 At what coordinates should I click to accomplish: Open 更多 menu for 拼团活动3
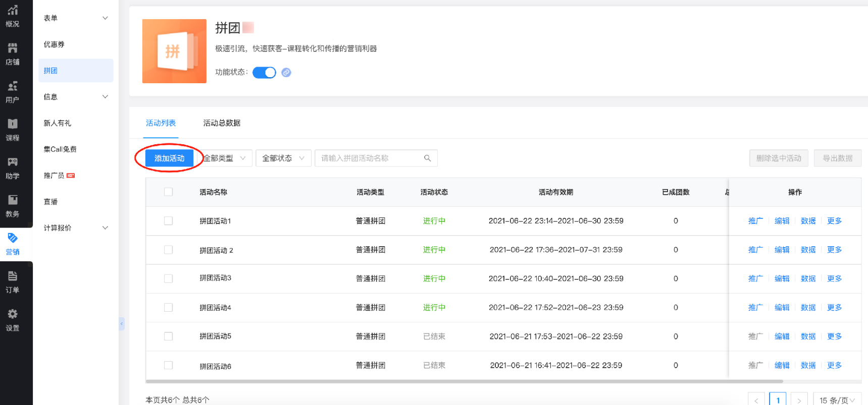[x=834, y=278]
